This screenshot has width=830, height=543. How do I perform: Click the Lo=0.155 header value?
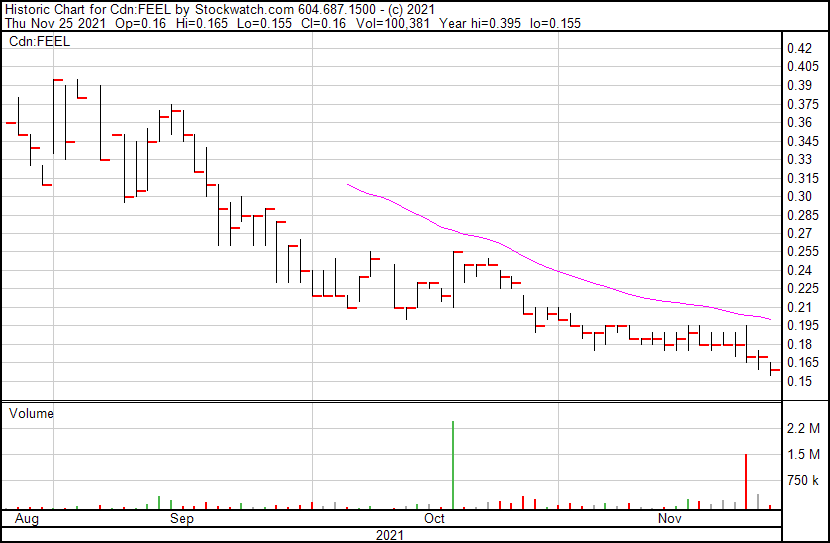pyautogui.click(x=264, y=23)
